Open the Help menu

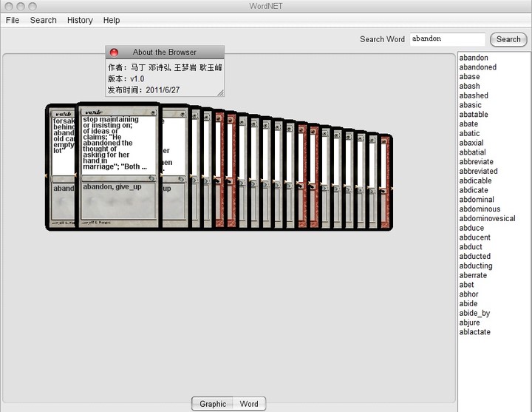[x=112, y=21]
